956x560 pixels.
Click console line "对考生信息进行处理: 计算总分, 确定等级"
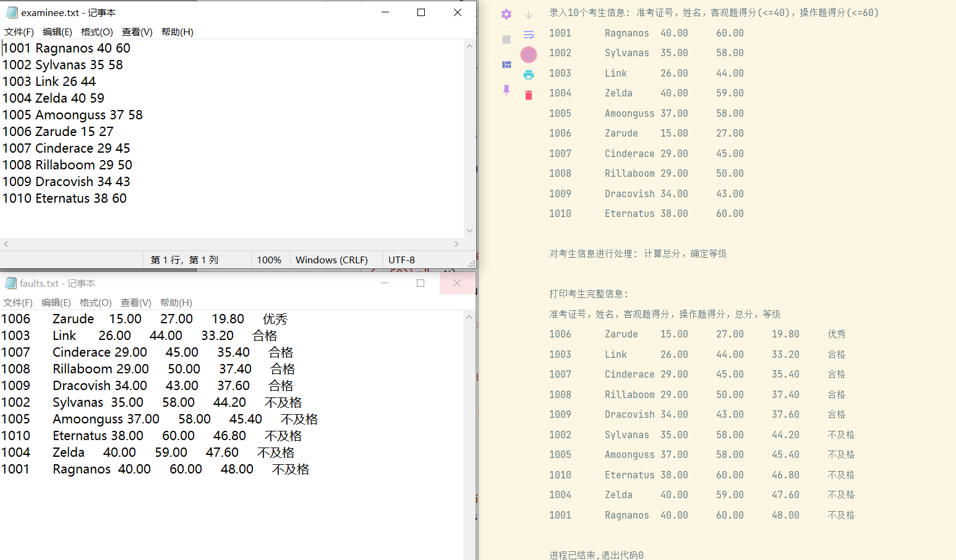(x=638, y=253)
